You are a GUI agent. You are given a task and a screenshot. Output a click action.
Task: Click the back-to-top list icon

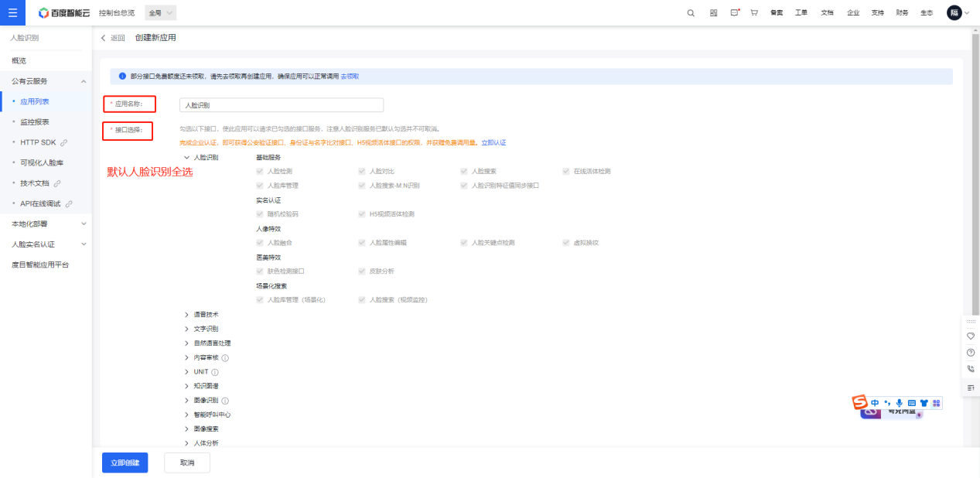coord(971,387)
